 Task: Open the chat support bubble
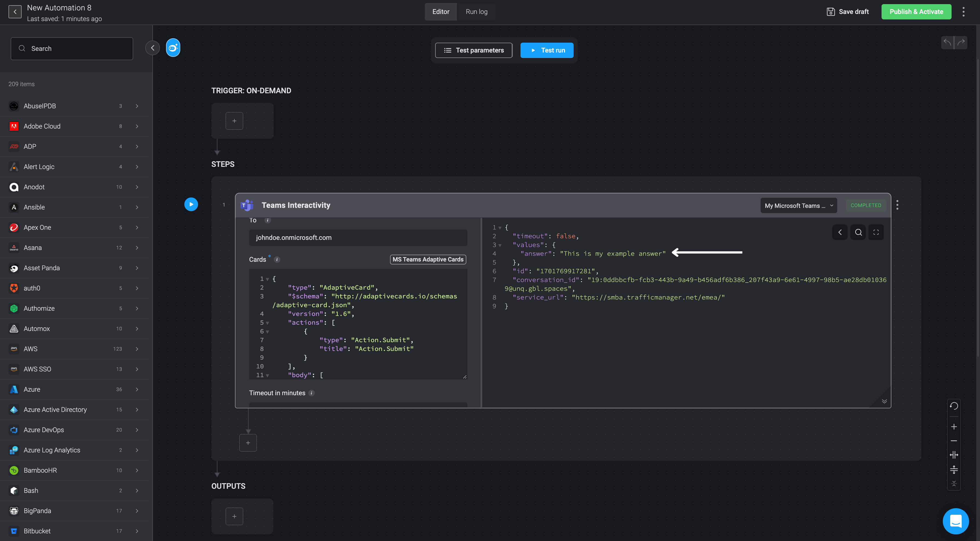tap(956, 521)
